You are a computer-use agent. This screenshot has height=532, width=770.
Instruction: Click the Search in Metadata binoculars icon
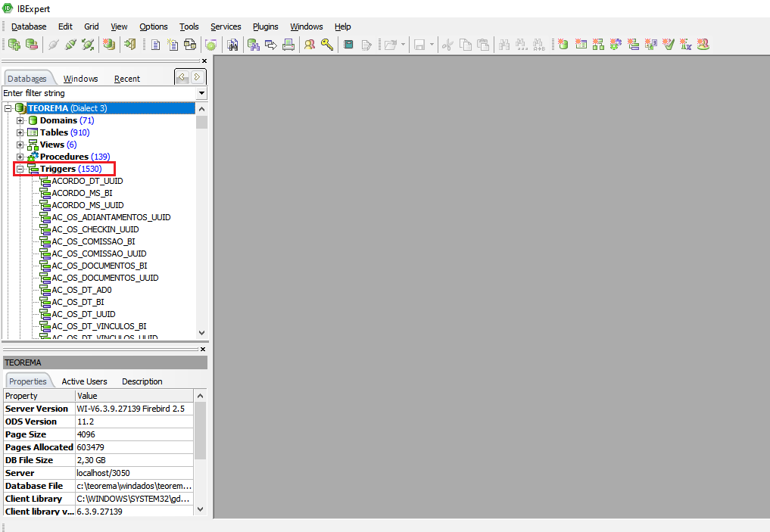coord(232,45)
